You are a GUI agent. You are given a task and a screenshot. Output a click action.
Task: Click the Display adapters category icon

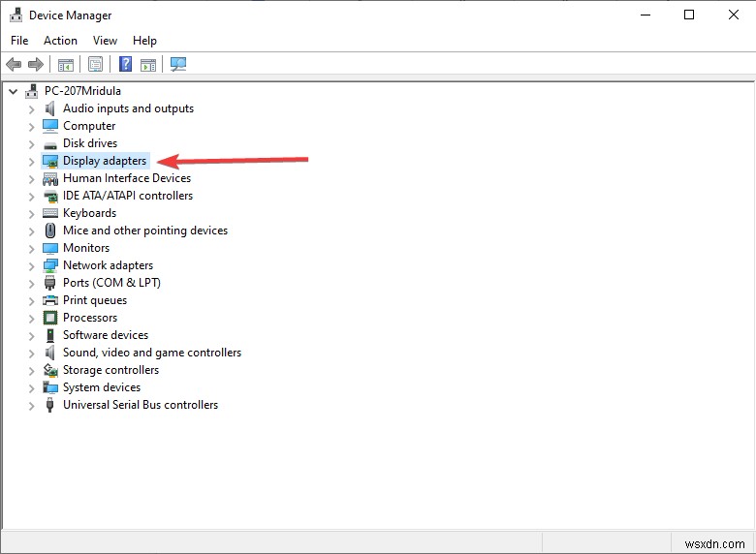click(50, 162)
